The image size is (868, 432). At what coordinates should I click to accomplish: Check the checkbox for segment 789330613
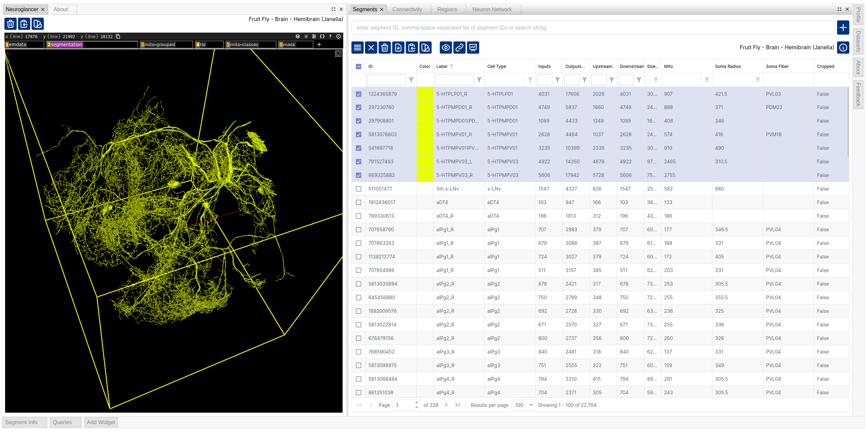pos(359,216)
